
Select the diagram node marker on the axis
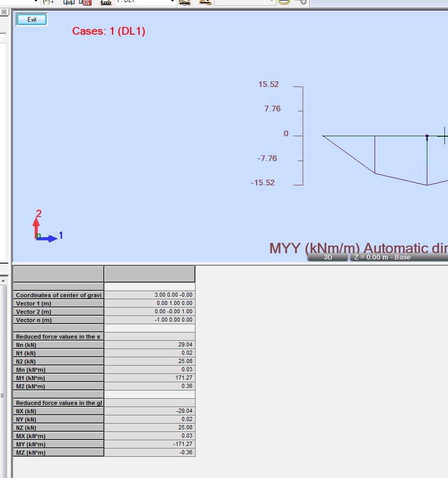(x=427, y=136)
